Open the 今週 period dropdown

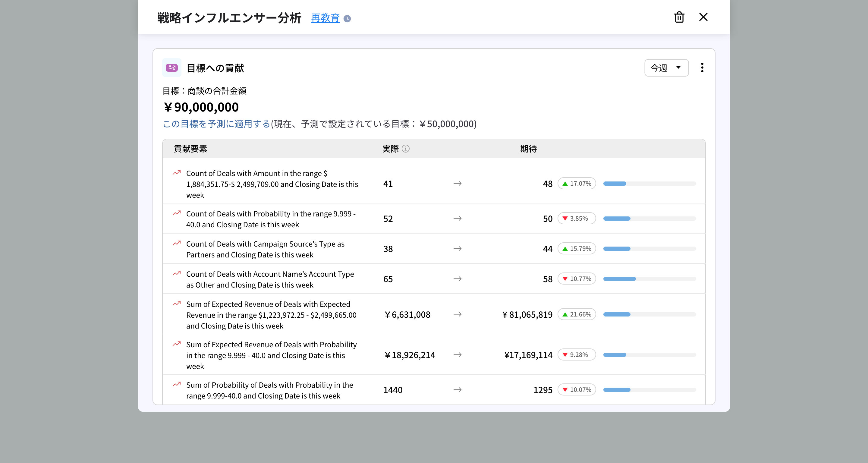(666, 68)
